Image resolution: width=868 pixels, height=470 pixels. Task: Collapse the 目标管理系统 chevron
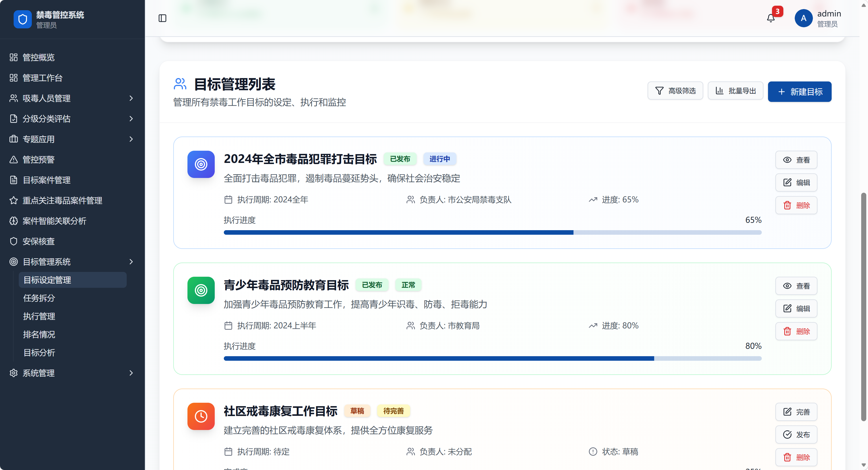(x=131, y=262)
